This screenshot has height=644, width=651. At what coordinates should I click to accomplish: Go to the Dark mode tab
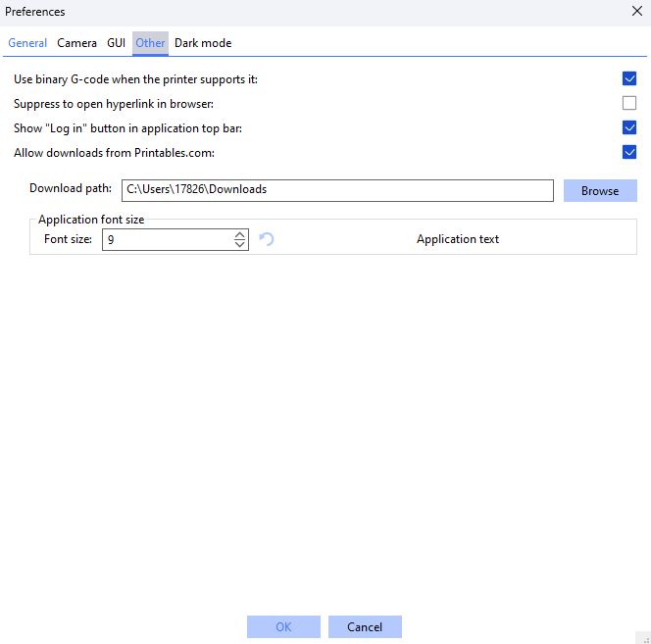pos(203,43)
